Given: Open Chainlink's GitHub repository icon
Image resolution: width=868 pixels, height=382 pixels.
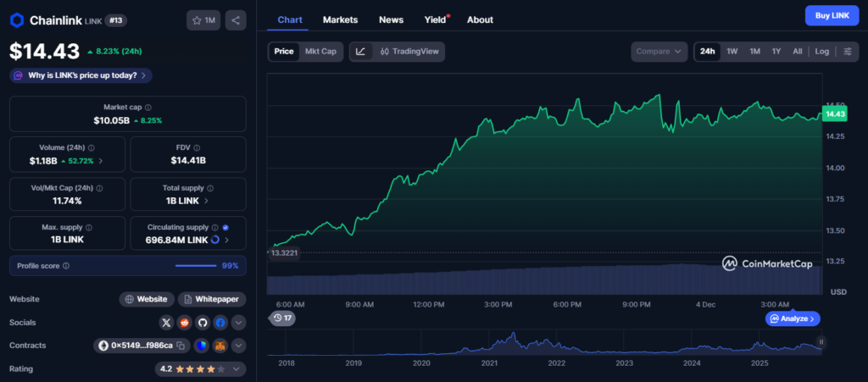Looking at the screenshot, I should pos(203,323).
